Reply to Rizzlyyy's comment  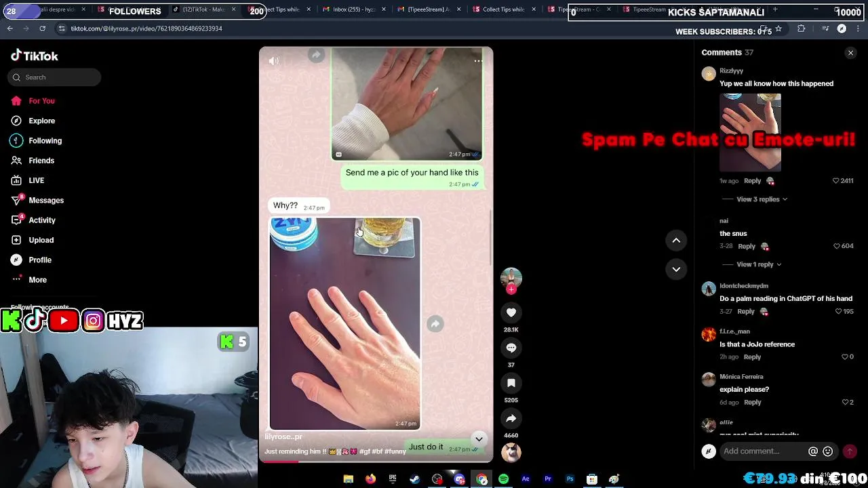click(x=752, y=181)
